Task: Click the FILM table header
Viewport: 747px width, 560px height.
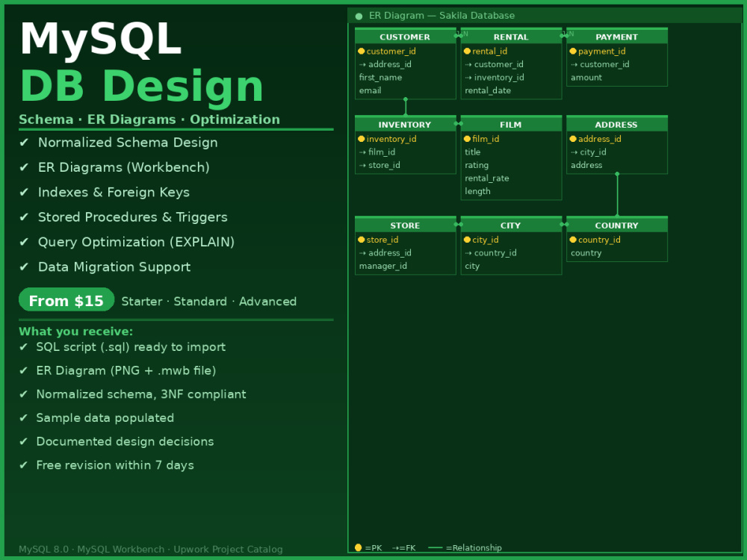Action: pos(511,124)
